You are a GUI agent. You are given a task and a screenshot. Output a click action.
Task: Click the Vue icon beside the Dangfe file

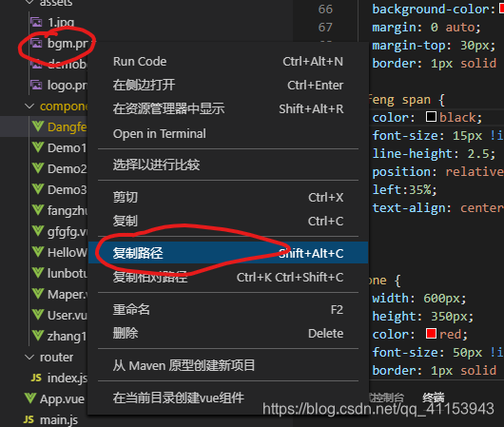click(x=38, y=126)
